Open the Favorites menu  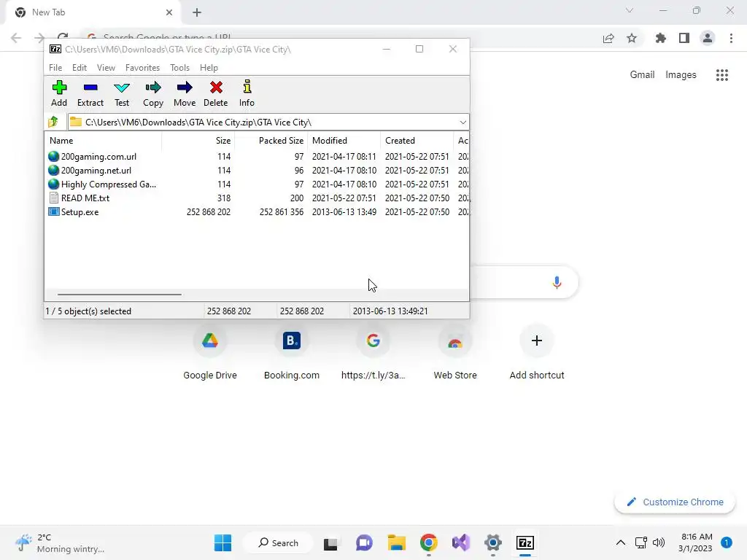[x=142, y=68]
